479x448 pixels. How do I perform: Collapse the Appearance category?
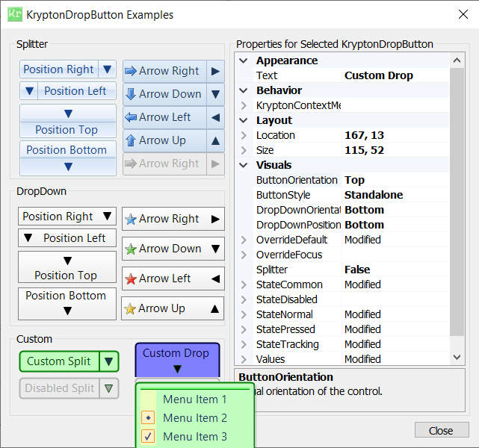pos(244,60)
